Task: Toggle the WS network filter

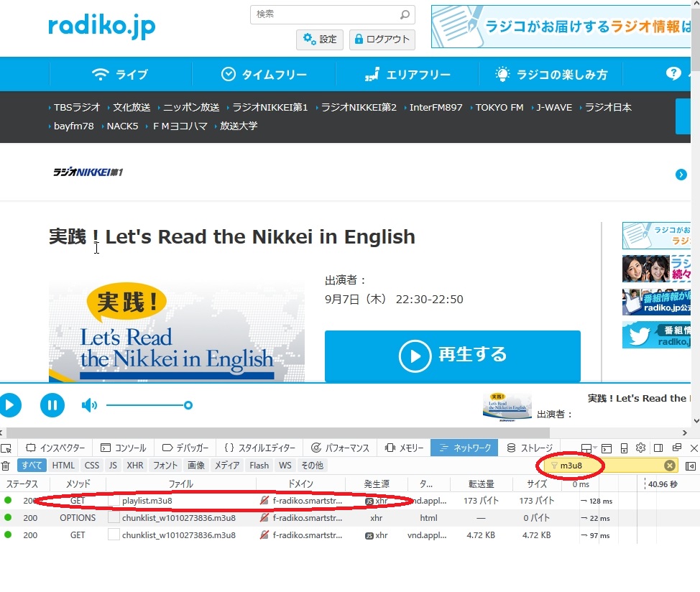Action: (285, 466)
